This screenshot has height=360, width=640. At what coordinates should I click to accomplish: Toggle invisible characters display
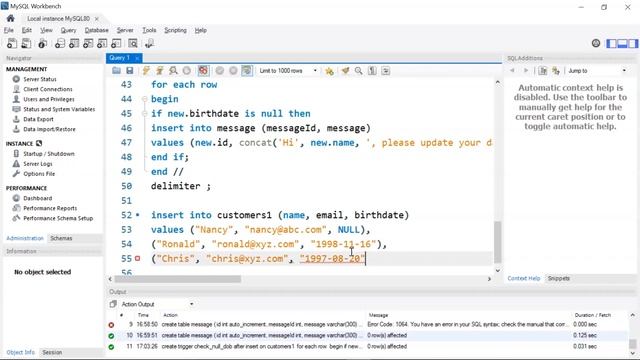point(372,71)
